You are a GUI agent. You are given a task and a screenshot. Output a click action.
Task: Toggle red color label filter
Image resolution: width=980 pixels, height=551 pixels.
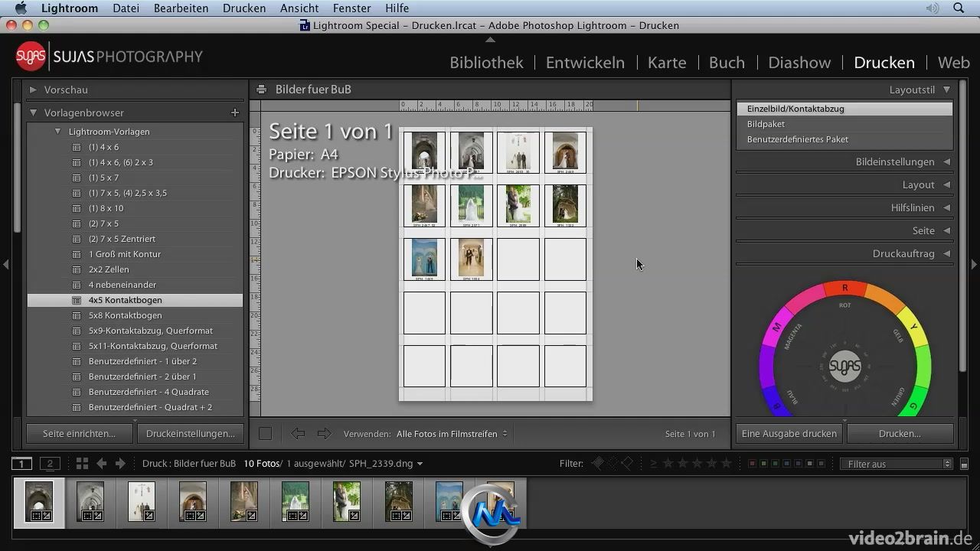click(x=752, y=464)
